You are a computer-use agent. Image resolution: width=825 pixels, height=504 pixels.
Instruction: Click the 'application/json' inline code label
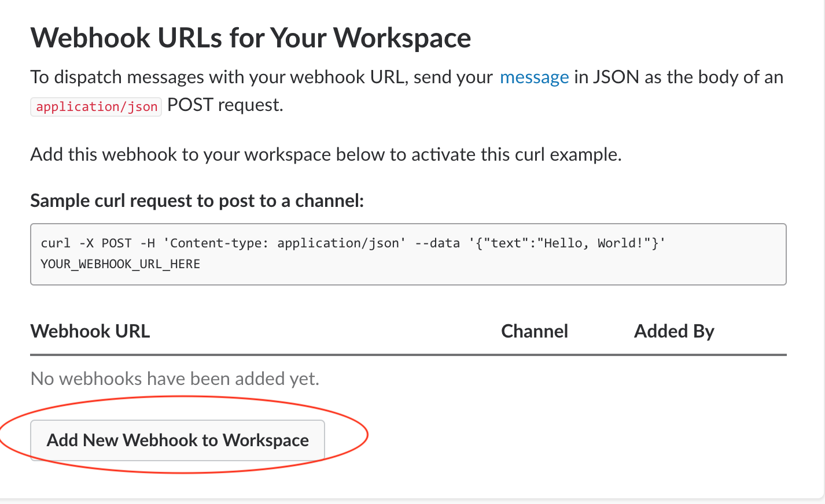pyautogui.click(x=97, y=107)
